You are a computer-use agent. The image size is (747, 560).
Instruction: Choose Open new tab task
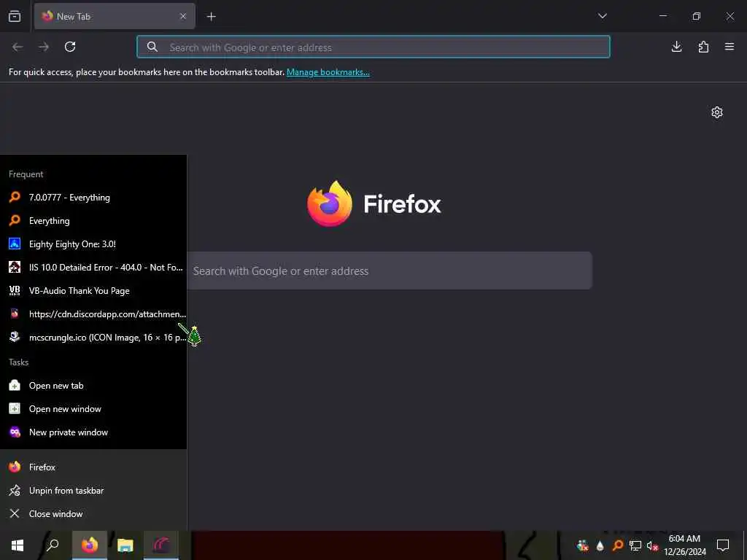[93, 385]
